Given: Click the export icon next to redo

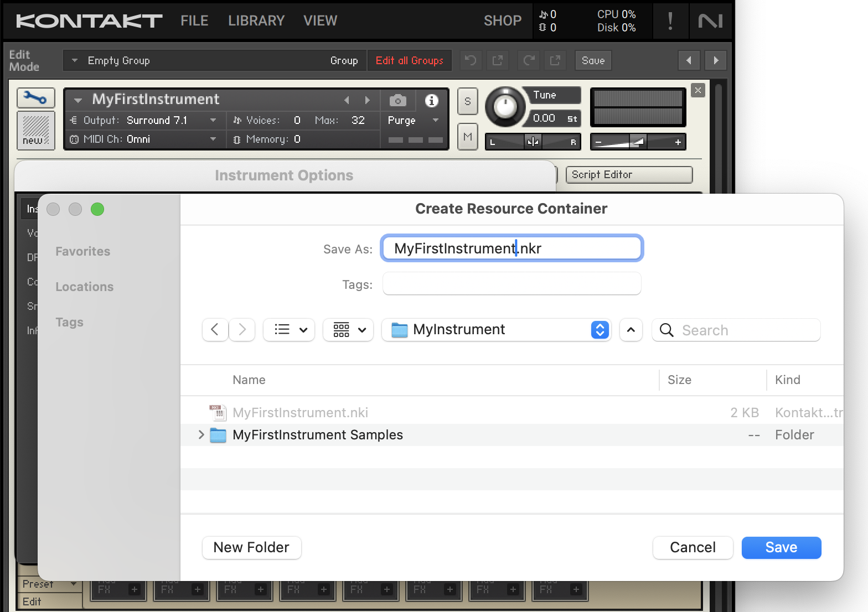Looking at the screenshot, I should coord(555,60).
